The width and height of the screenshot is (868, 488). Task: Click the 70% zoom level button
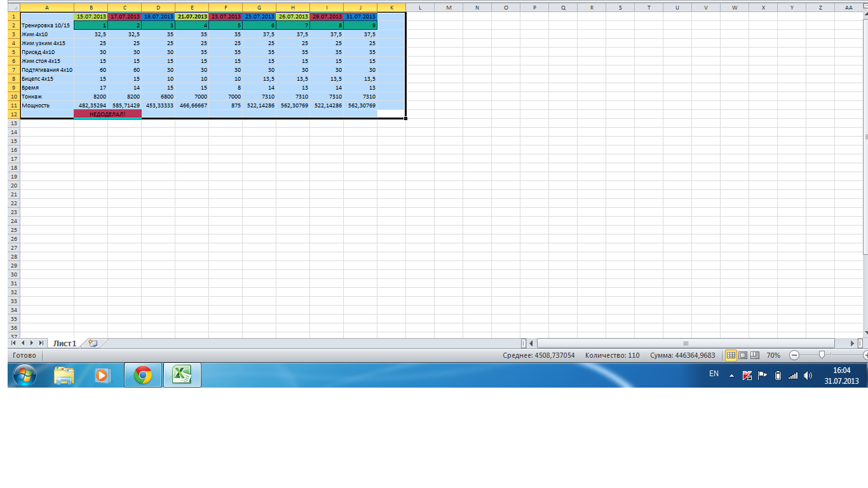(x=773, y=355)
